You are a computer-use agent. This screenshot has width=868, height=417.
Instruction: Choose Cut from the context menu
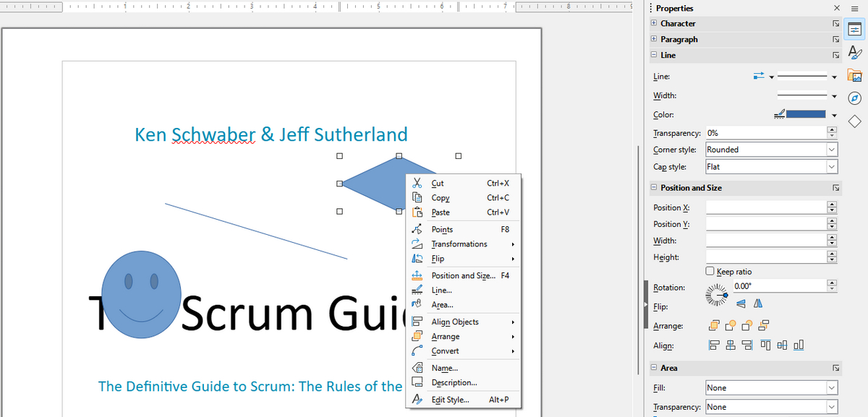pyautogui.click(x=438, y=184)
